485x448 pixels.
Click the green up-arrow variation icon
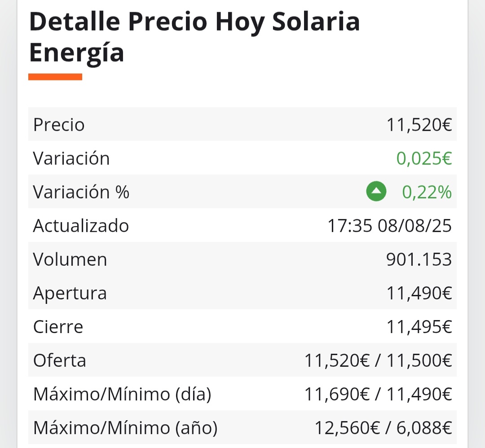376,191
